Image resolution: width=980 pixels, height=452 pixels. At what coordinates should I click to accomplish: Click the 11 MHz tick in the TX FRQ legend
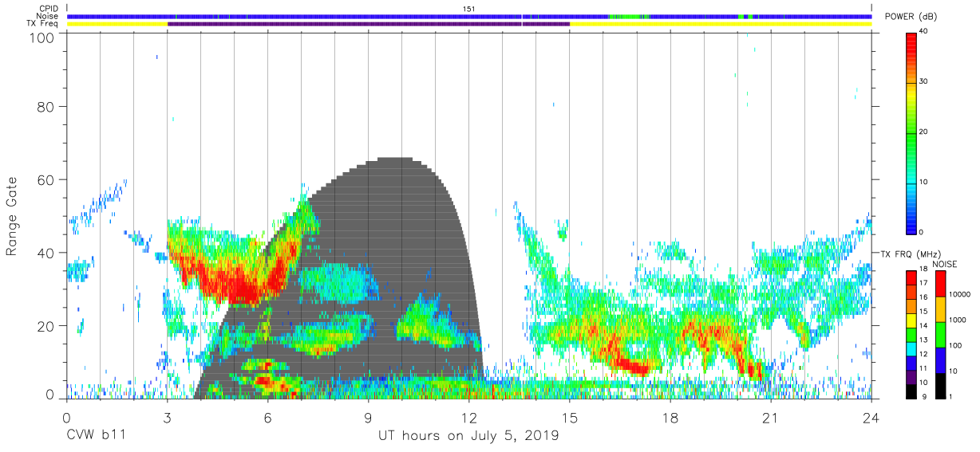(924, 368)
